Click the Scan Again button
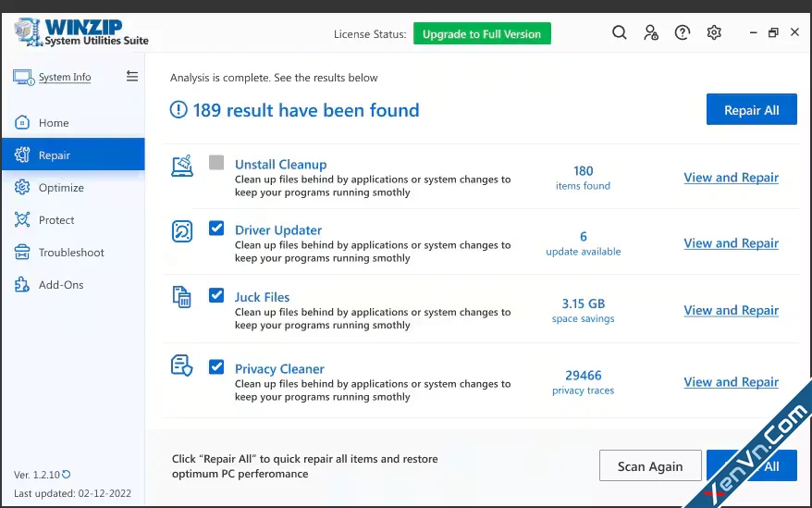 click(x=650, y=465)
